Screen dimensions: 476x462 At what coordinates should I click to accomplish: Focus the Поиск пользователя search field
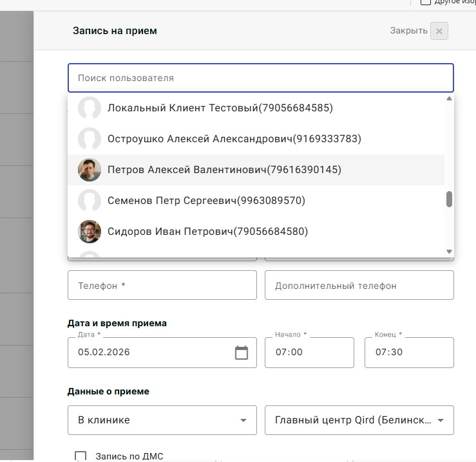pos(260,78)
